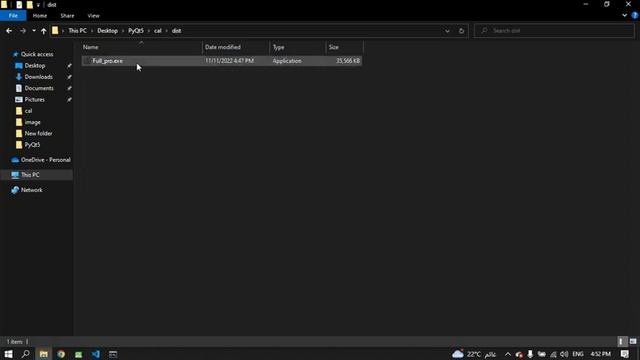Click the Application type cell
This screenshot has height=360, width=640.
click(x=287, y=61)
